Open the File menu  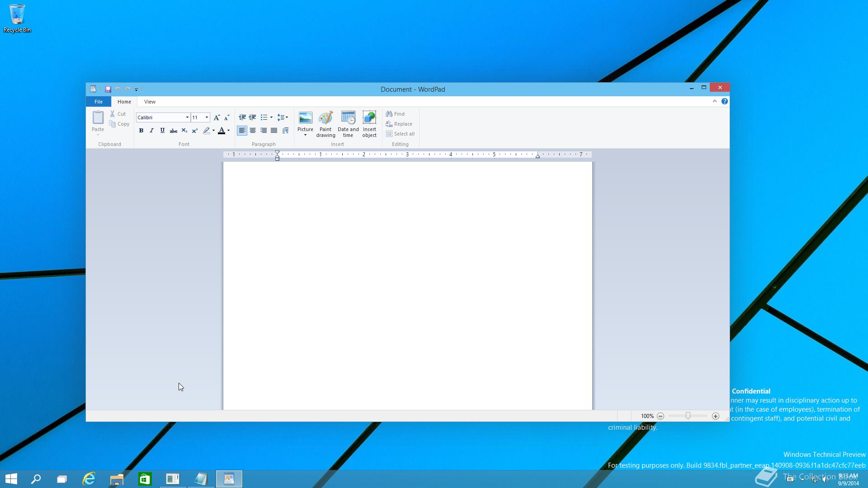[99, 102]
